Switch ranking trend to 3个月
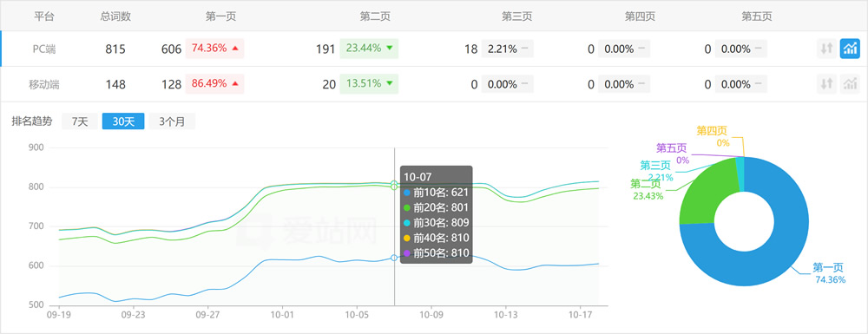 [x=172, y=121]
